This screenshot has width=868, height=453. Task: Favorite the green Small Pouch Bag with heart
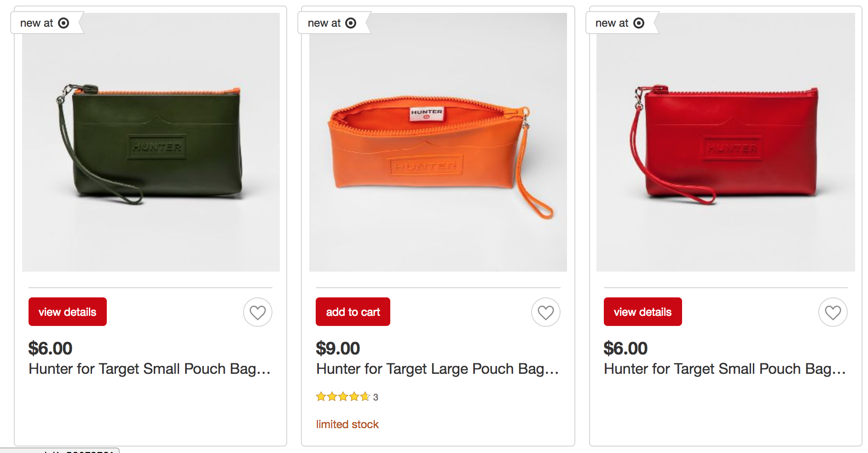(x=258, y=312)
